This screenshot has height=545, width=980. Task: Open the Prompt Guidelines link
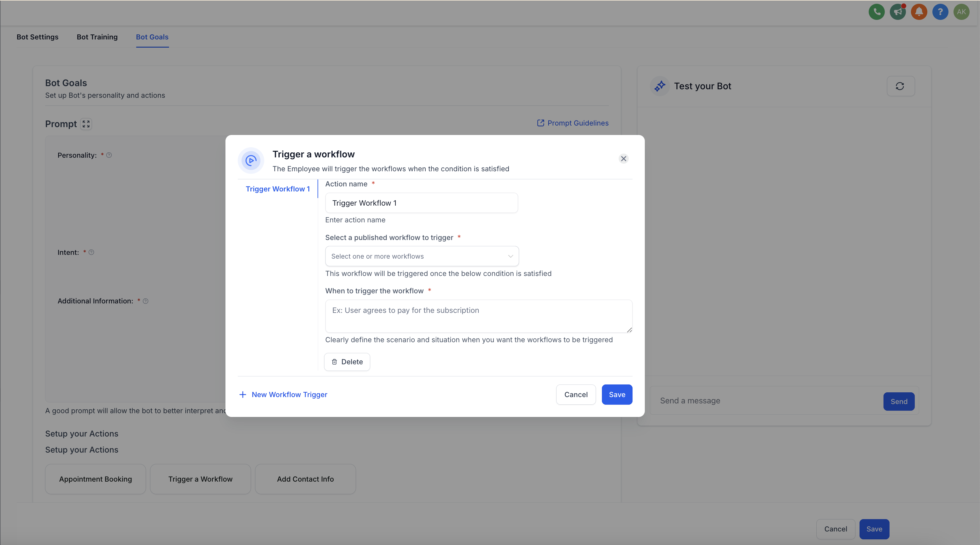tap(572, 123)
